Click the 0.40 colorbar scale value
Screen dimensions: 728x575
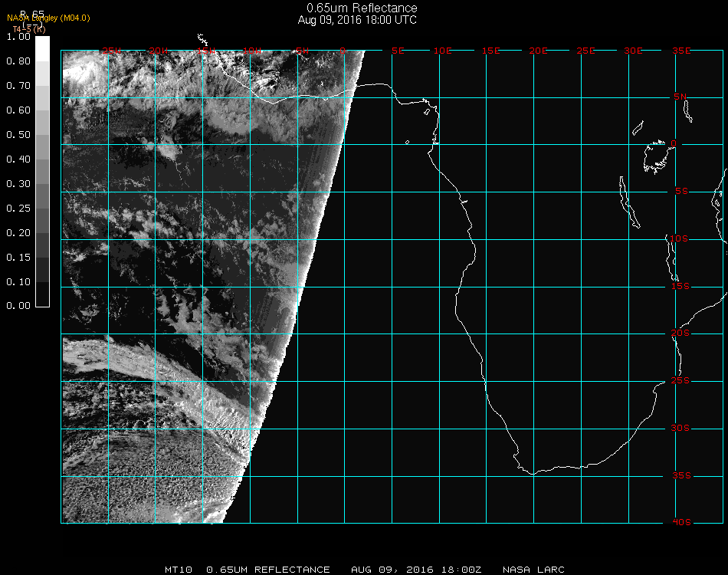[18, 159]
